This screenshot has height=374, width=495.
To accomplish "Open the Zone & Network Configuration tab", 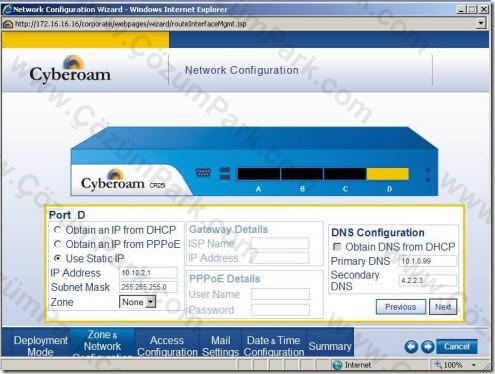I will point(102,343).
